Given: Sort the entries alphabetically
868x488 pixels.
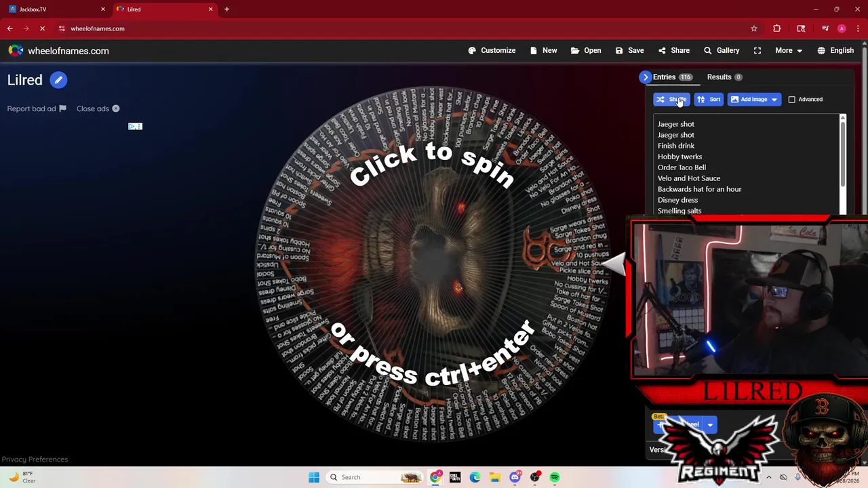Looking at the screenshot, I should coord(708,99).
